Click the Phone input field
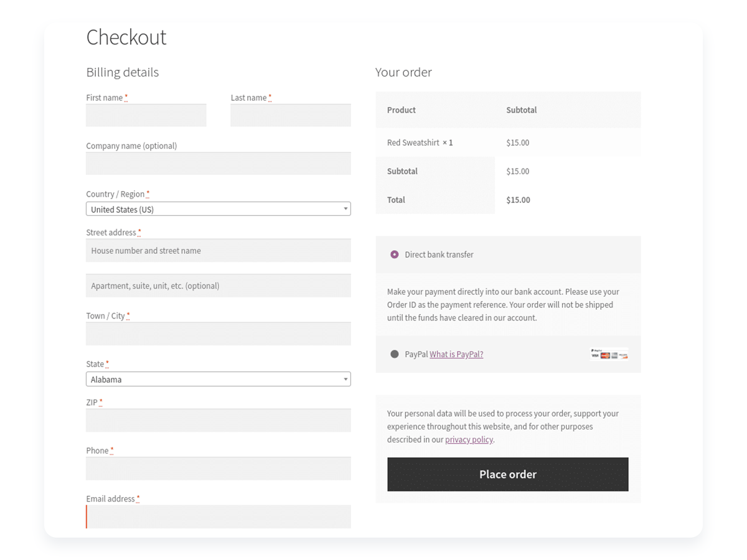The image size is (747, 560). (218, 469)
